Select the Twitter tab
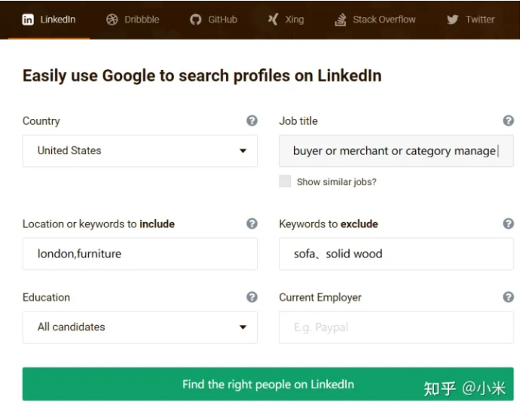 click(471, 20)
